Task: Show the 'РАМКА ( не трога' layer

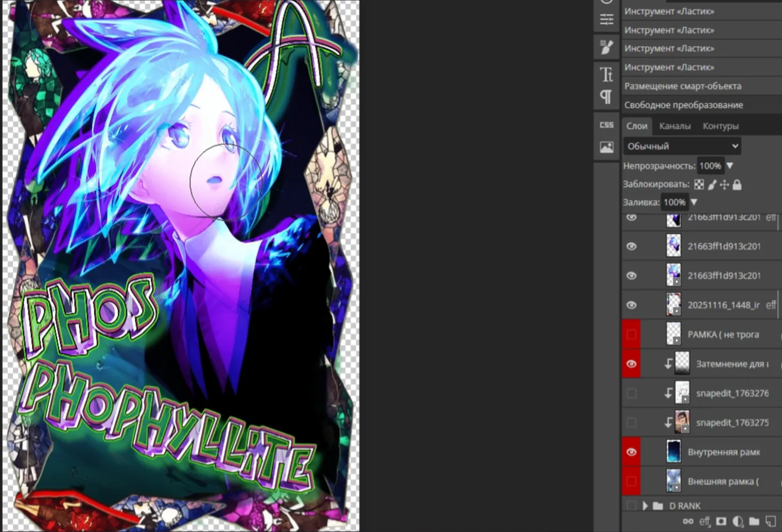Action: coord(631,335)
